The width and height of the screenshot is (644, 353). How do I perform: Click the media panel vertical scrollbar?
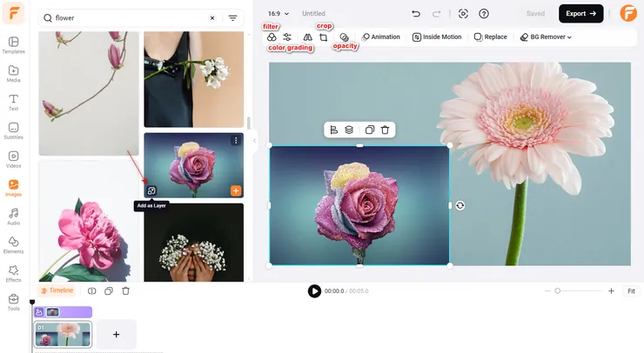249,123
